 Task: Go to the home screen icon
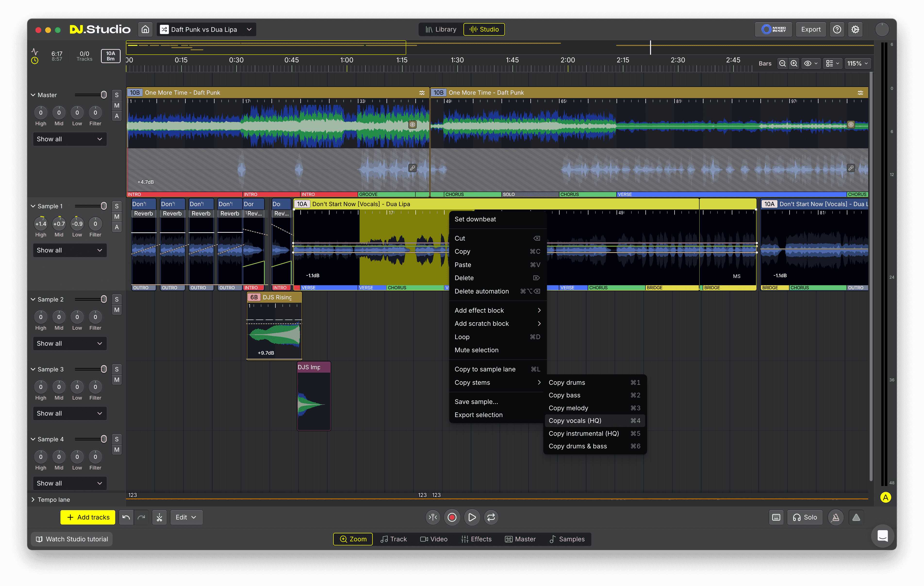pyautogui.click(x=145, y=29)
